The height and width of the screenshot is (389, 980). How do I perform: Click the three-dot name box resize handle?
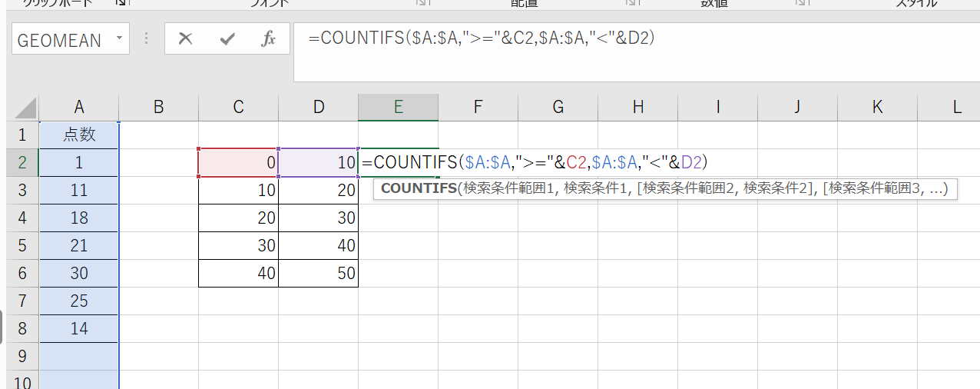click(x=147, y=39)
